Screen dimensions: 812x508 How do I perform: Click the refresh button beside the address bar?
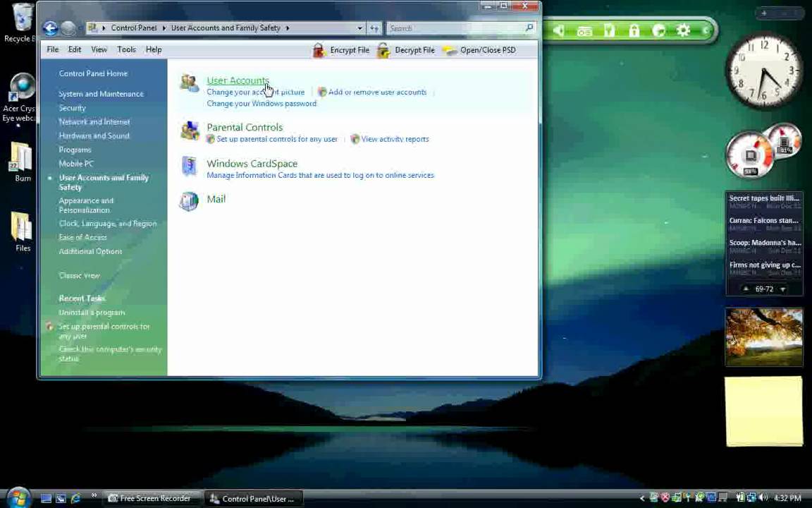[374, 28]
